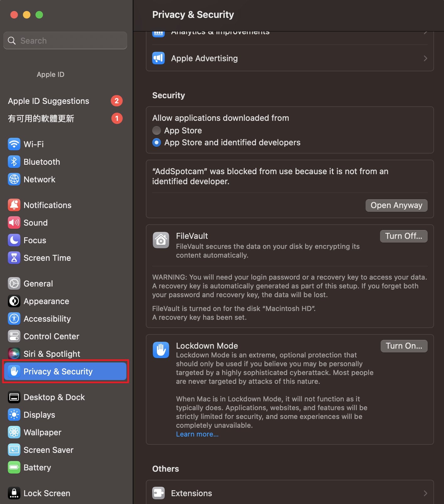Click the Privacy & Security hand icon in sidebar
This screenshot has width=444, height=504.
[14, 372]
